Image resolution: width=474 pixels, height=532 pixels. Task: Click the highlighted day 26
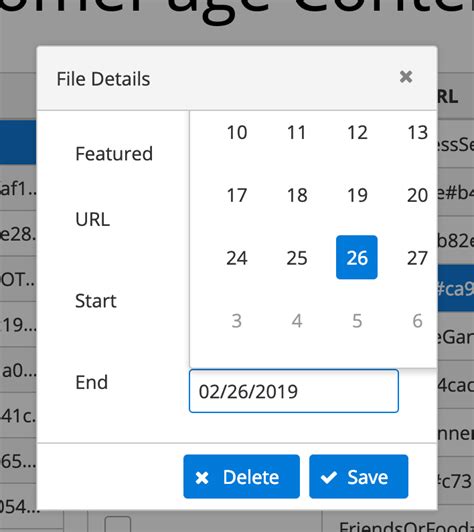tap(357, 258)
